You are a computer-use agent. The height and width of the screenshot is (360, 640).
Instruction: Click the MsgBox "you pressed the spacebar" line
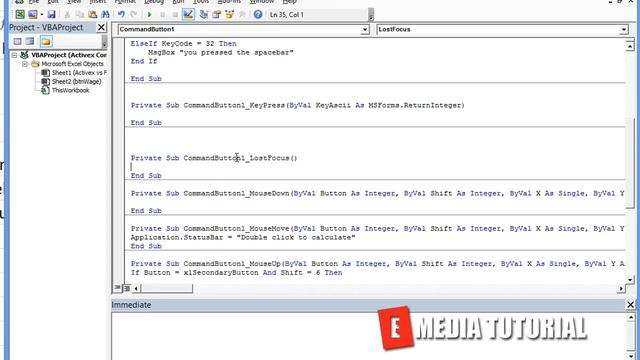coord(221,53)
